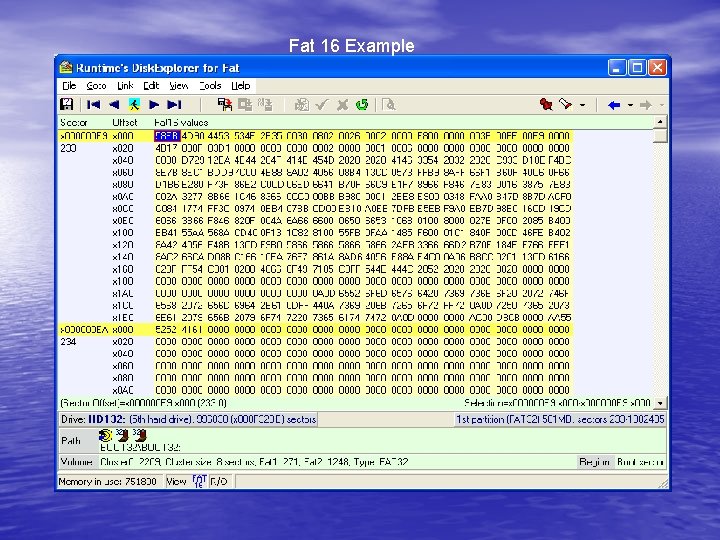
Task: Click the second boot icon in Path row
Action: [x=122, y=435]
